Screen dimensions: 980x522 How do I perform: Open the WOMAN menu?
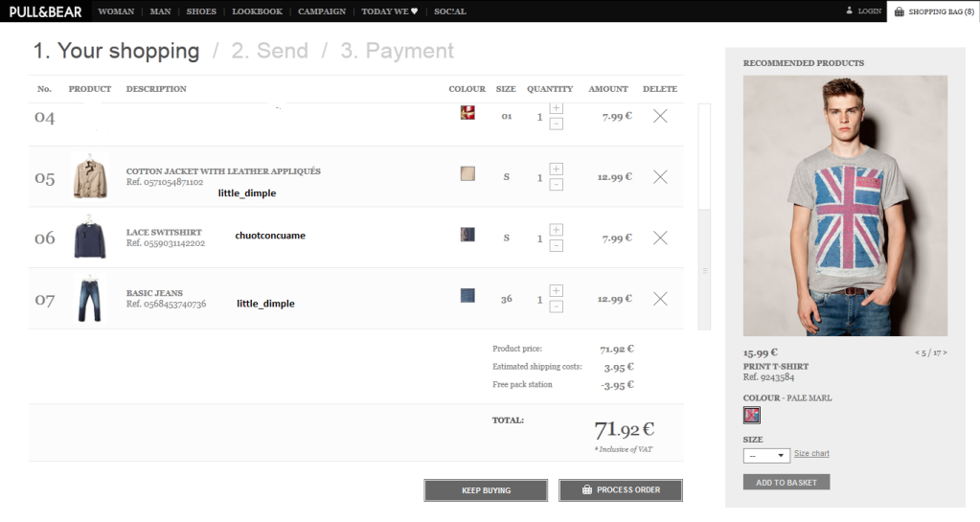[x=116, y=11]
